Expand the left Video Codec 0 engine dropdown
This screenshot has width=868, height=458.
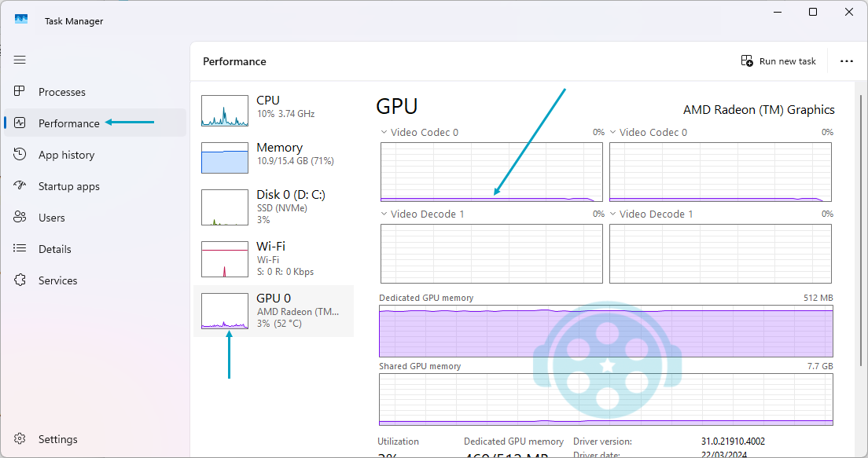coord(384,132)
